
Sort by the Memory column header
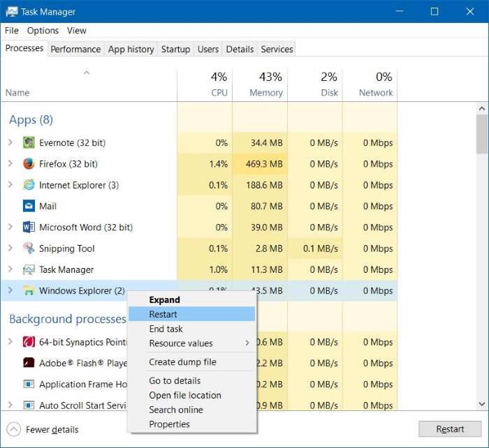[260, 84]
